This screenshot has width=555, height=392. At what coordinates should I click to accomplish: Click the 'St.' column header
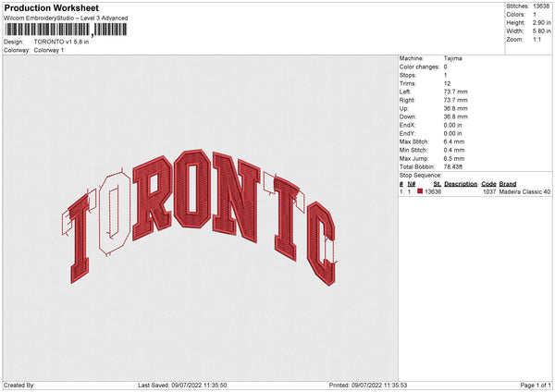438,184
